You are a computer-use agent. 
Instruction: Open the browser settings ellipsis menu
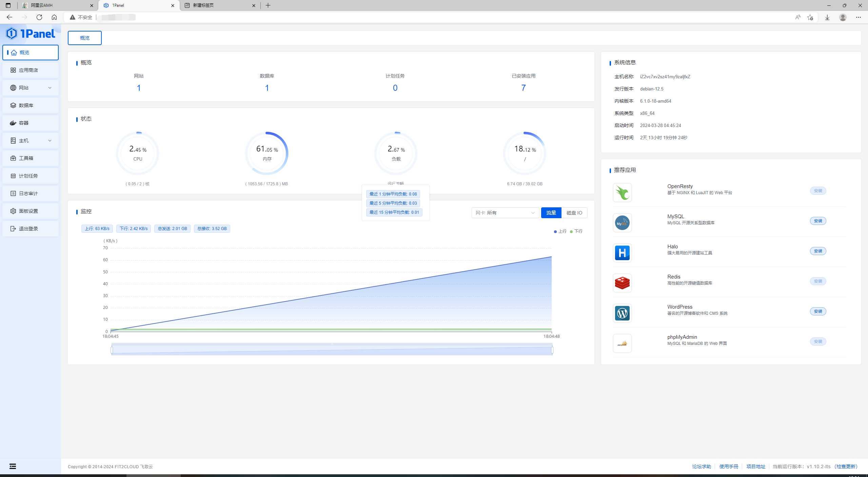pyautogui.click(x=859, y=17)
